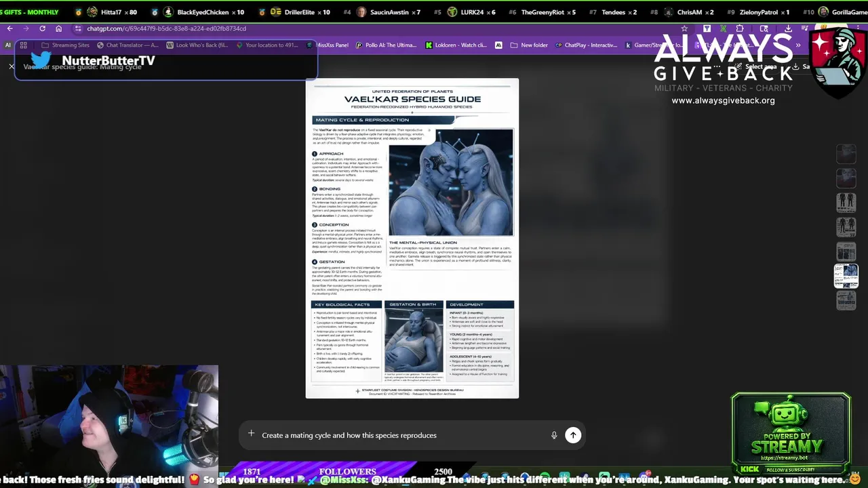View site information icon beside the URL

point(79,28)
